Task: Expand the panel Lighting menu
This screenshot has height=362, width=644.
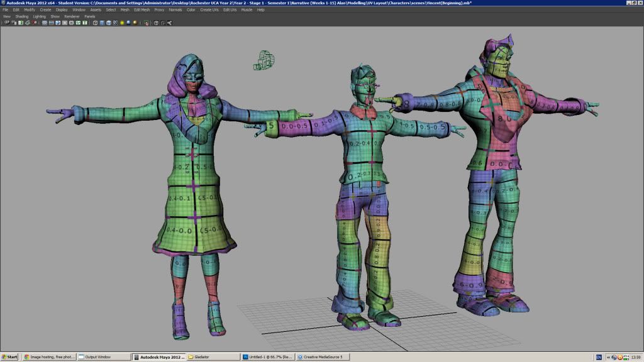Action: click(x=39, y=16)
